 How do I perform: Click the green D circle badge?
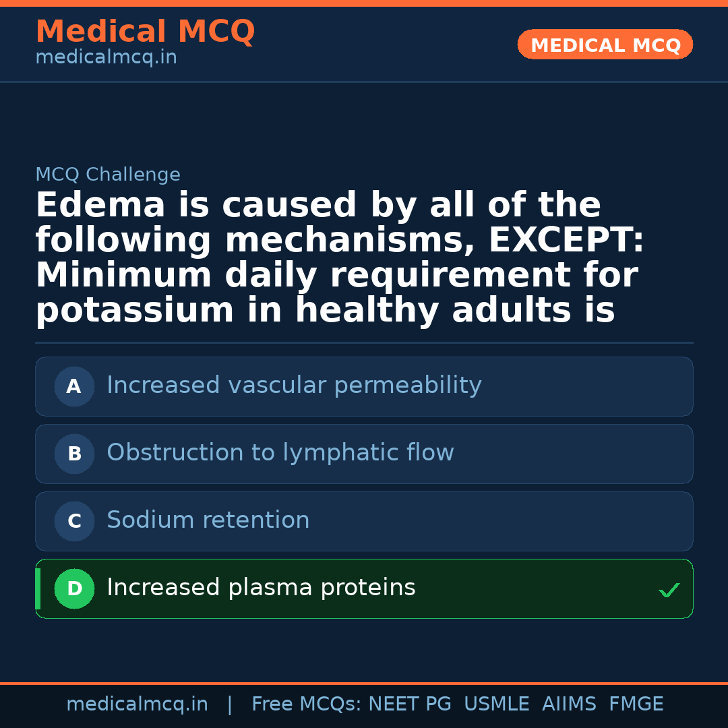point(74,589)
